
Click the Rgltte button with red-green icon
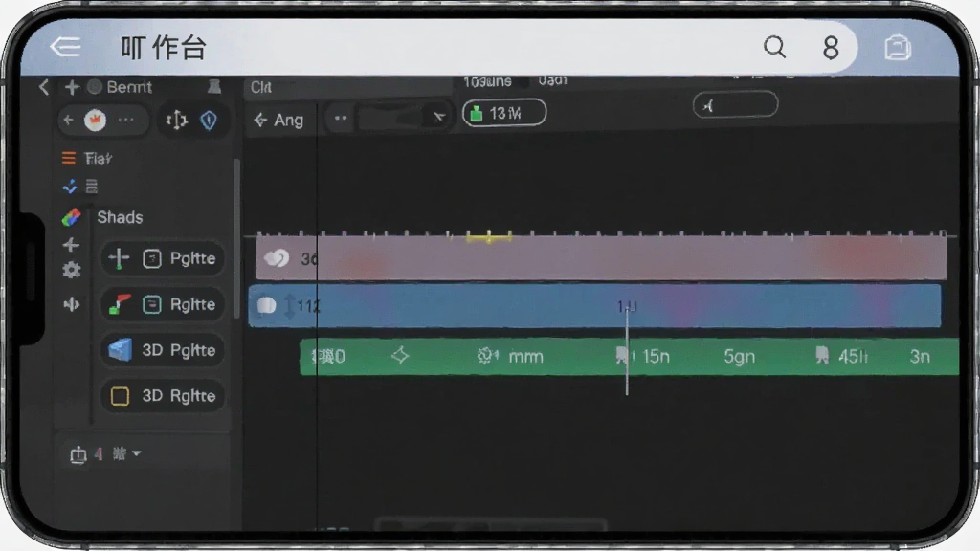click(163, 304)
